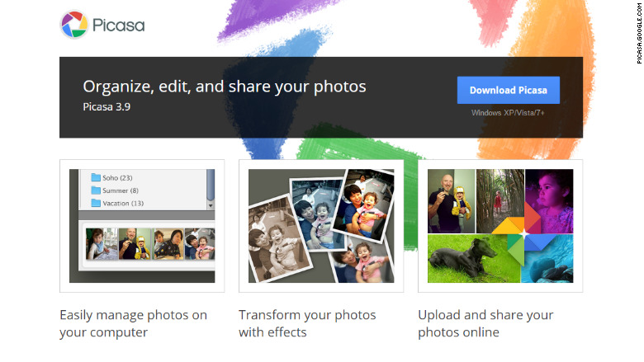Select the first photo in the filmstrip tray
This screenshot has width=644, height=362.
[100, 244]
